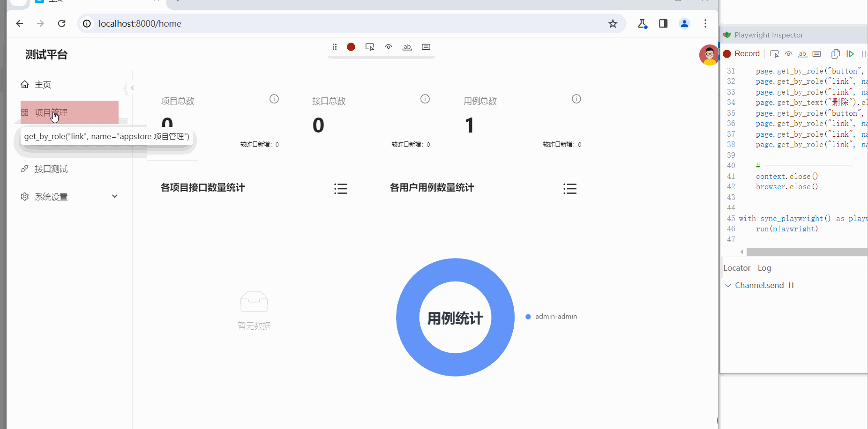Click the green Resume button in Inspector

click(x=850, y=54)
